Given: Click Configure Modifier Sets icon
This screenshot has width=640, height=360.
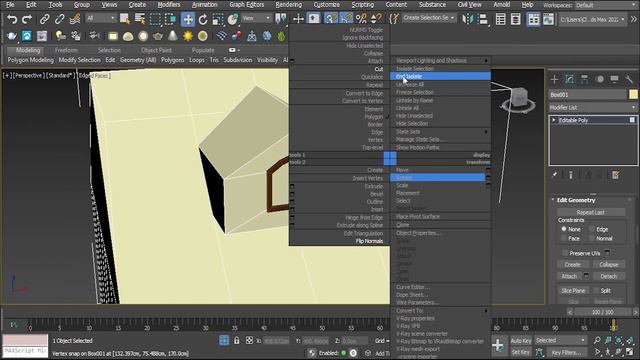Looking at the screenshot, I should coord(615,175).
